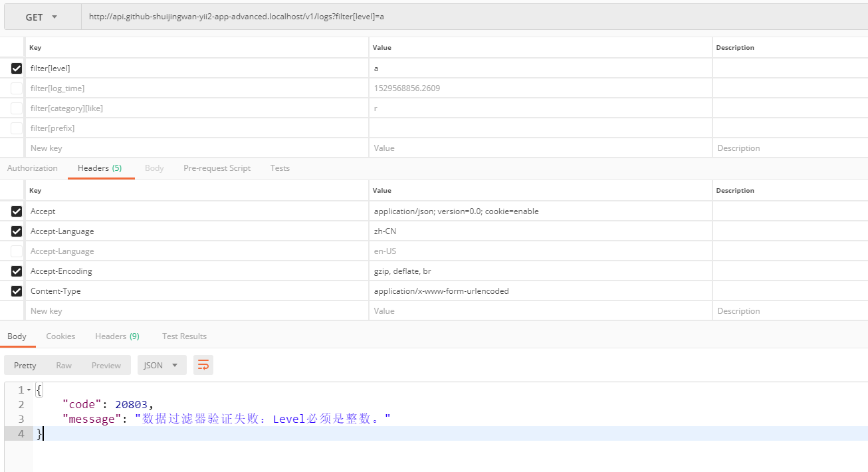This screenshot has width=868, height=472.
Task: Open the Pre-request Script tab
Action: (217, 168)
